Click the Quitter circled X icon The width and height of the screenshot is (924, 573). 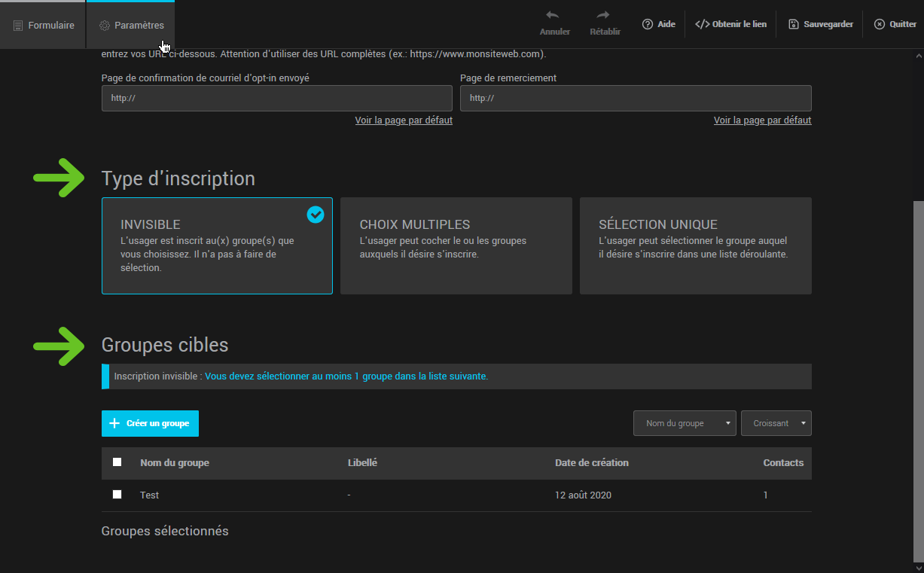click(880, 24)
